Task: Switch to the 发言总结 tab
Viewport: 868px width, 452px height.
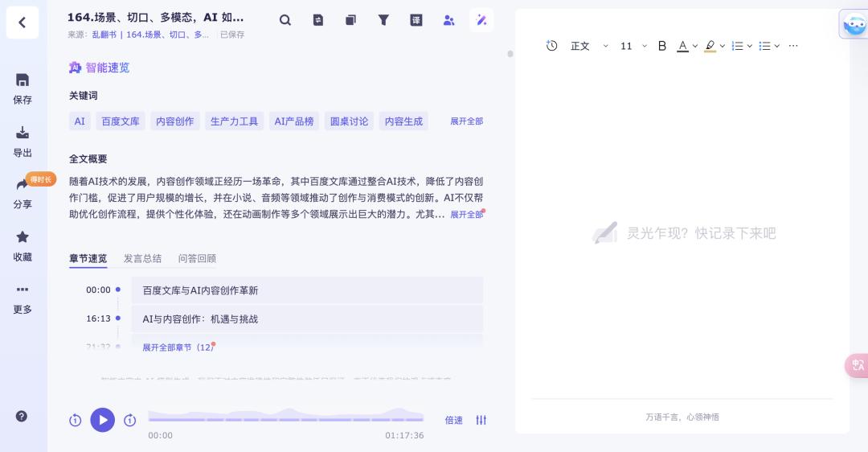Action: point(142,258)
